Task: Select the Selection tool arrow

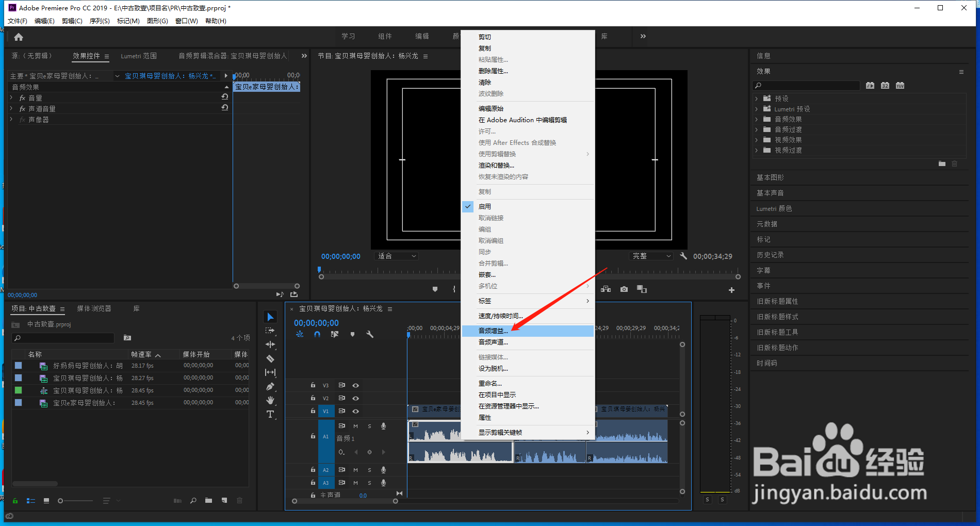Action: 270,317
